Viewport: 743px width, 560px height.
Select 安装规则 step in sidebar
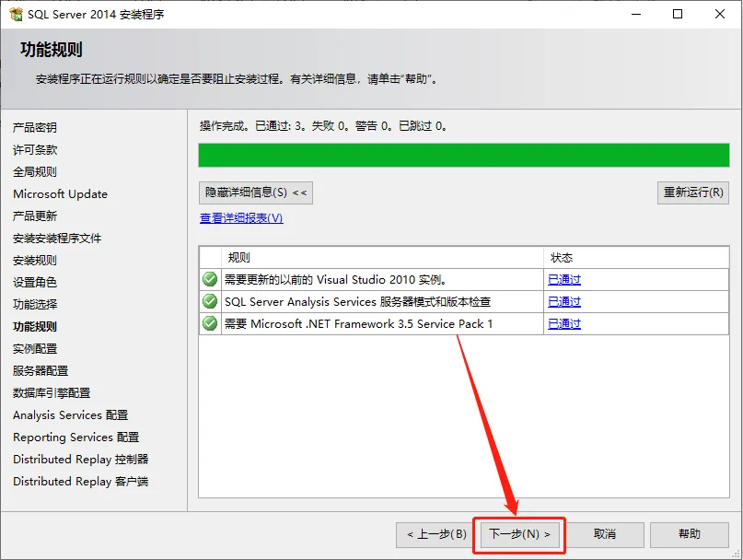[35, 260]
